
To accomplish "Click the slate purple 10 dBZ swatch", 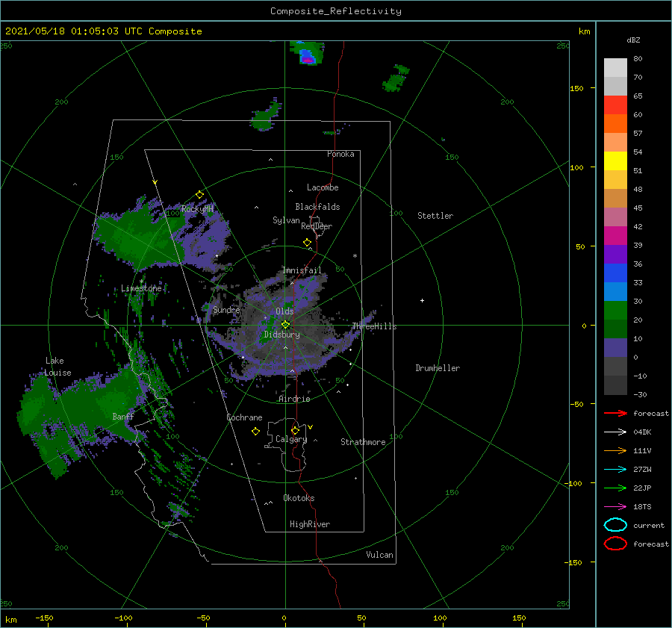I will pos(615,348).
